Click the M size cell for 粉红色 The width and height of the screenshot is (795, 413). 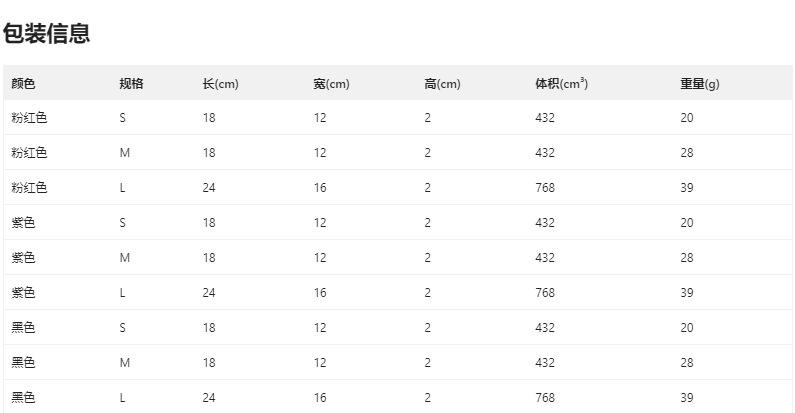[125, 153]
